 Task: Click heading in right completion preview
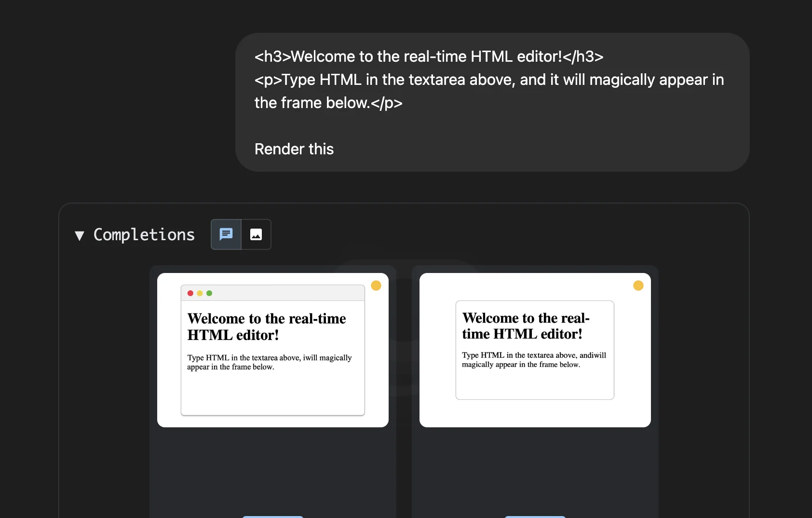(526, 326)
